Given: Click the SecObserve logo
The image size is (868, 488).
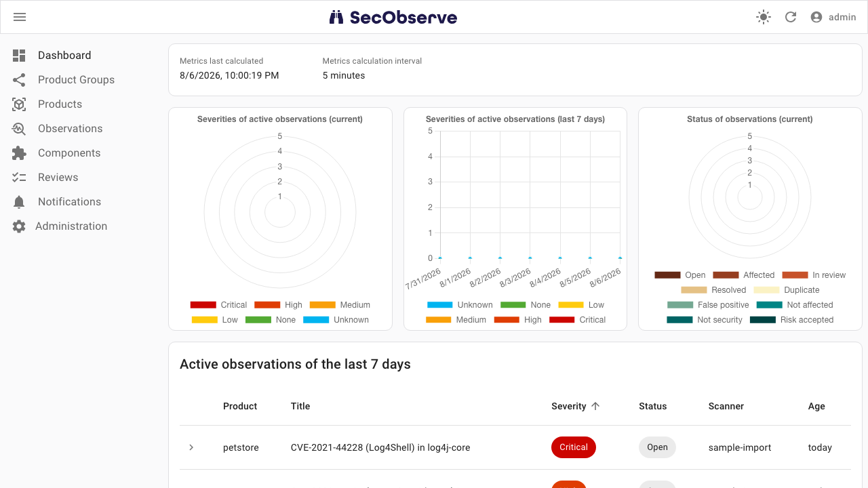Looking at the screenshot, I should coord(393,17).
